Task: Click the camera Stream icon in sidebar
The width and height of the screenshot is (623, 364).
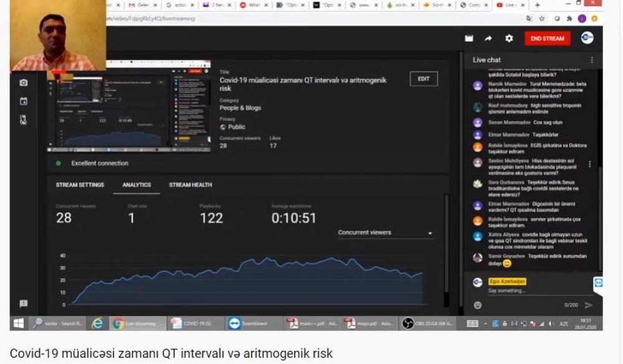Action: click(24, 83)
